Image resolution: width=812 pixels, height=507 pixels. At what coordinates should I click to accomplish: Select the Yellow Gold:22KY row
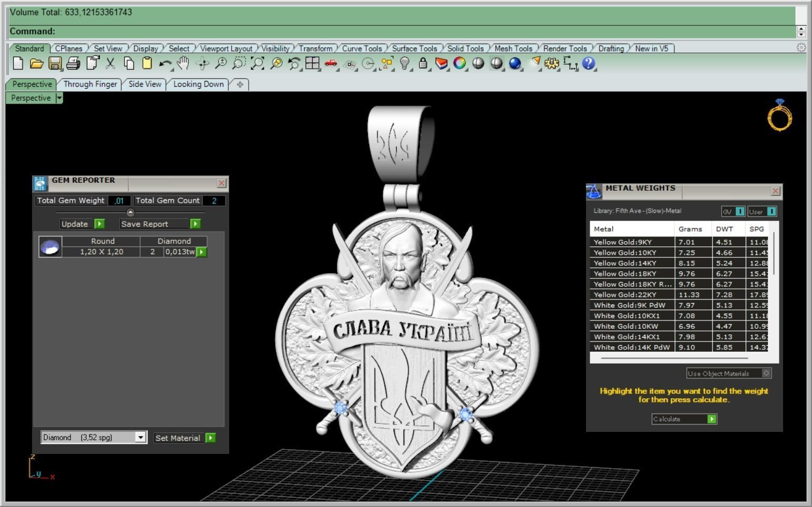click(679, 295)
